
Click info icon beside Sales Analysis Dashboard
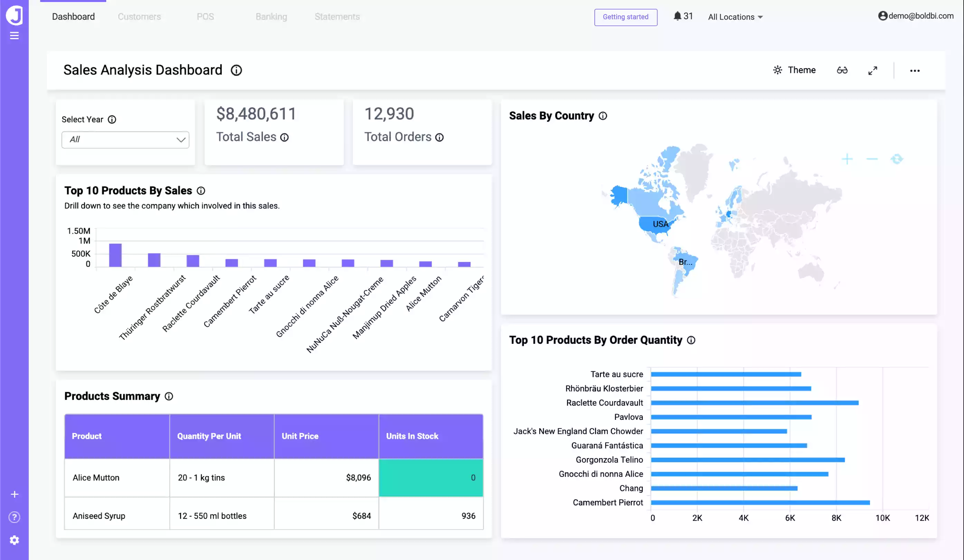[x=236, y=70]
